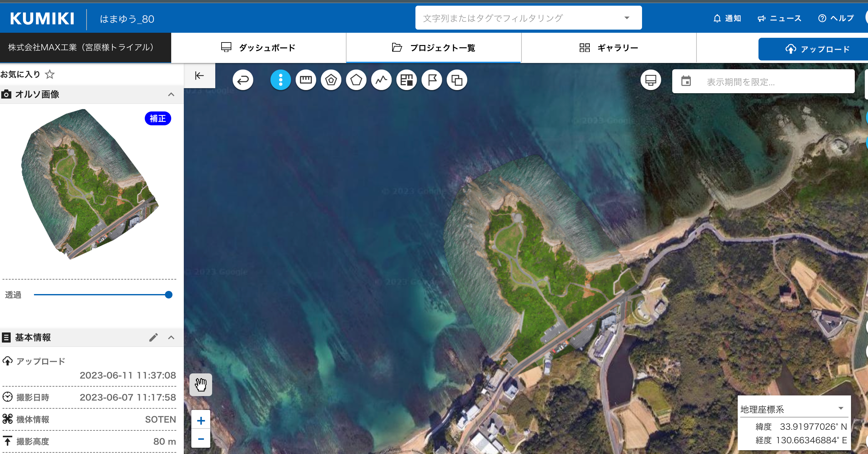Open the three-dot vertical menu tool
This screenshot has height=454, width=868.
(x=280, y=80)
